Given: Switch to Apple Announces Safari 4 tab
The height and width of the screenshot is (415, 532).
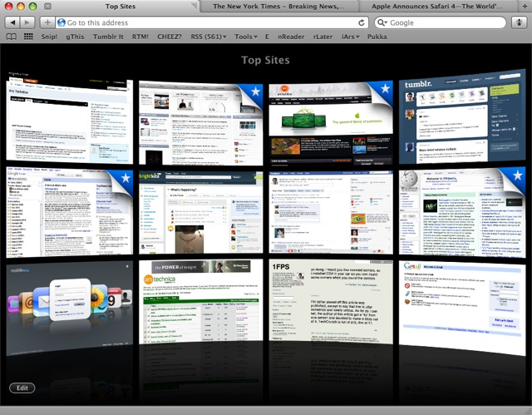Looking at the screenshot, I should coord(437,7).
